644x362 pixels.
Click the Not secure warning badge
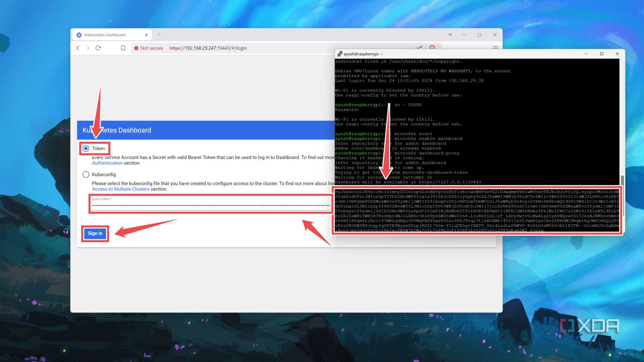coord(148,48)
